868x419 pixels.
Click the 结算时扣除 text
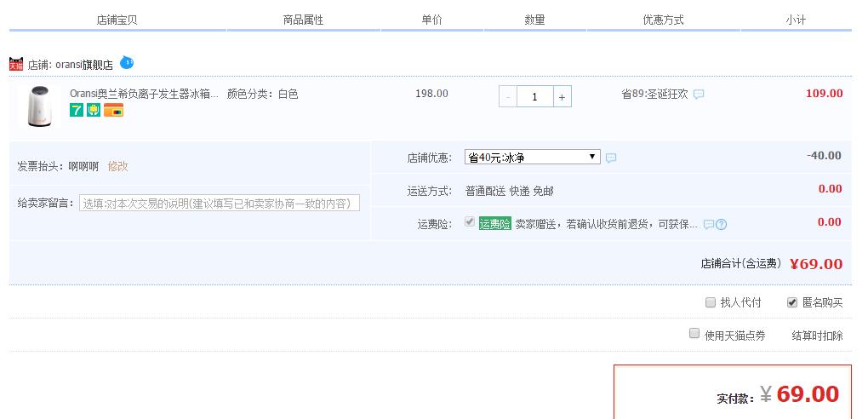[818, 336]
